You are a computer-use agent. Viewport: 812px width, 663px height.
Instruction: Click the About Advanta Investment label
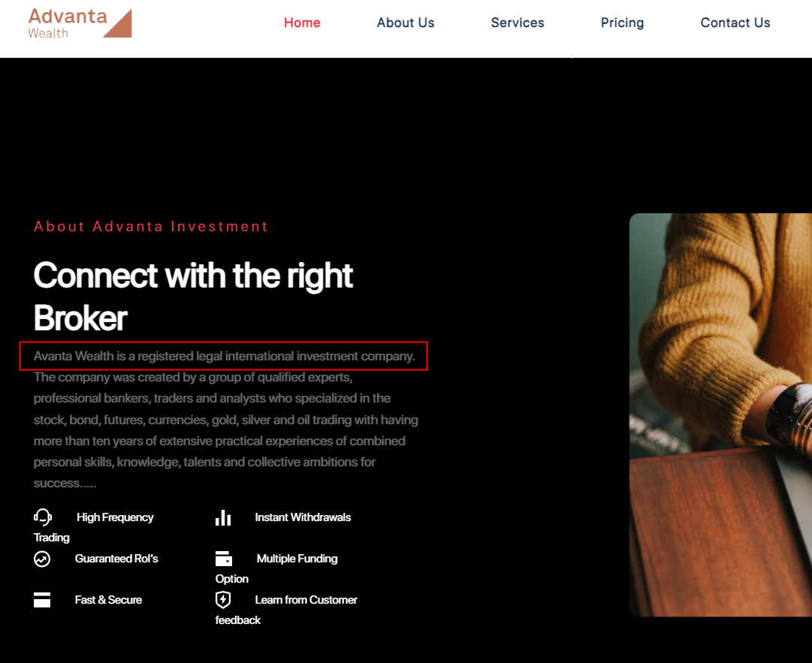click(x=151, y=226)
